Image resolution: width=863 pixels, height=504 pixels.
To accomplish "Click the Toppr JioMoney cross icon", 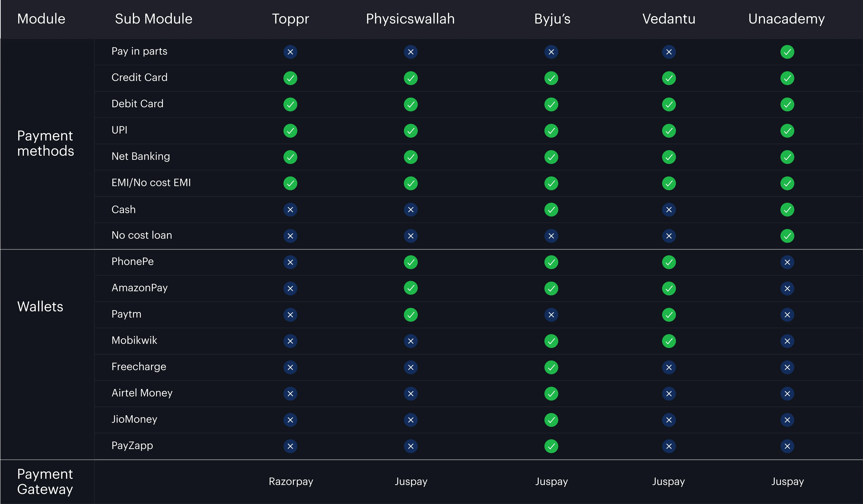I will pos(290,420).
